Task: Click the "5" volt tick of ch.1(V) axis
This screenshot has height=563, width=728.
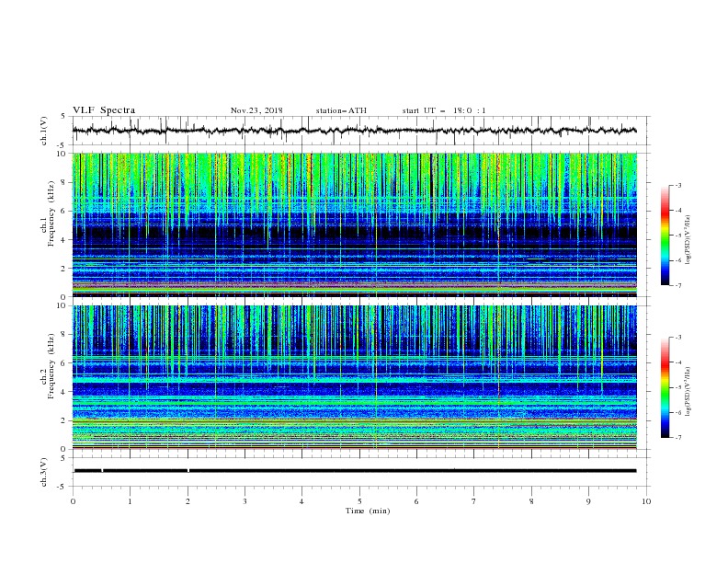Action: pos(65,117)
